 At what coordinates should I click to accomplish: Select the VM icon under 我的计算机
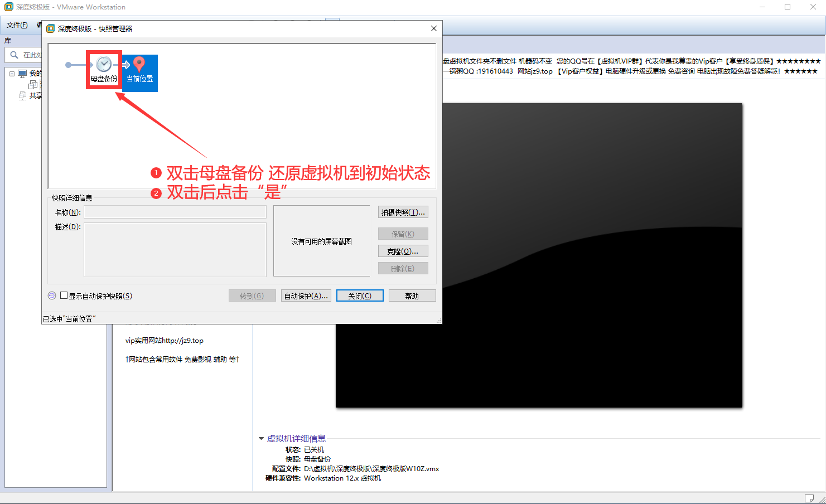coord(33,85)
